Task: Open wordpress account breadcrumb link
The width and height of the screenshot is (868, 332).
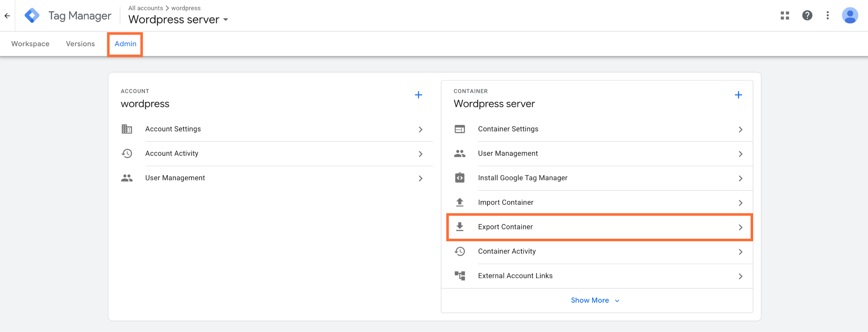Action: tap(186, 8)
